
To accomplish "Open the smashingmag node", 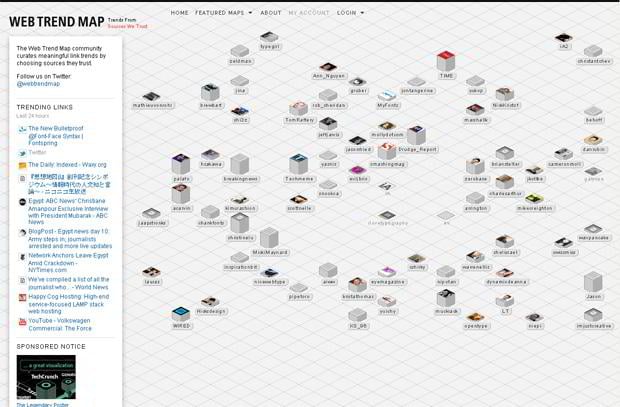I will tap(385, 151).
